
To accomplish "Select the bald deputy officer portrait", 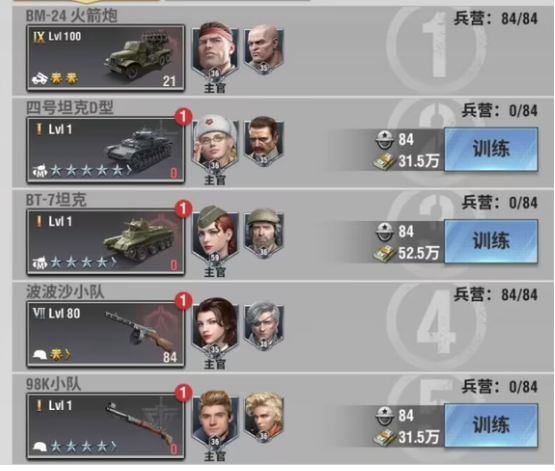I will pos(264,48).
